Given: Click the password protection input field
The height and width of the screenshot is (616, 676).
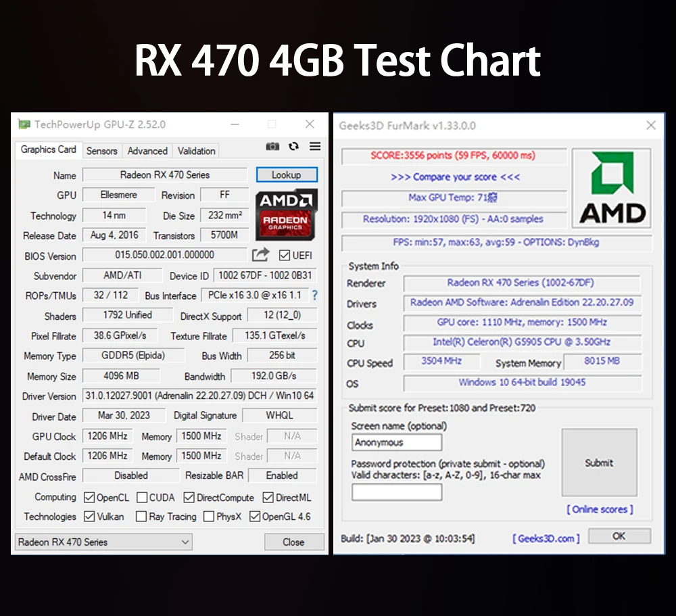Looking at the screenshot, I should coord(397,492).
